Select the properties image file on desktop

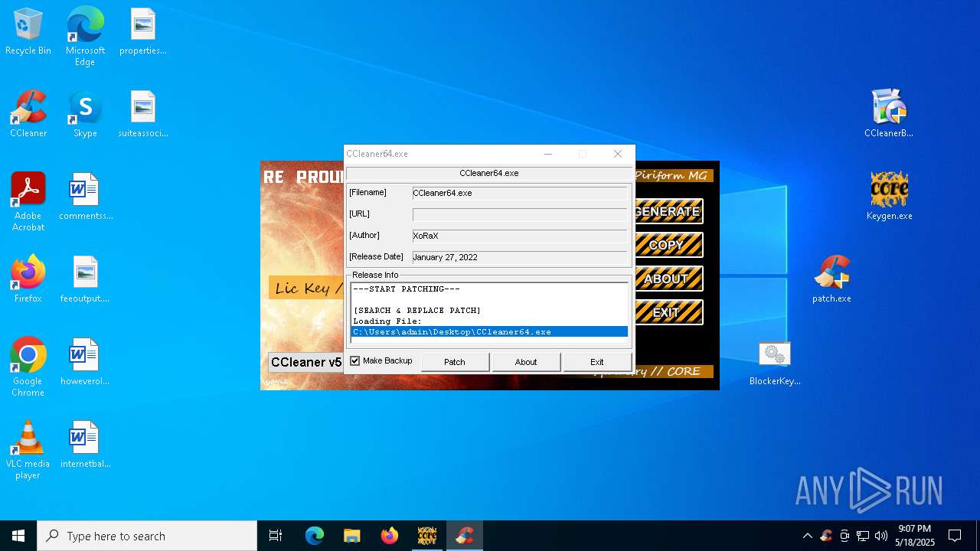[143, 32]
